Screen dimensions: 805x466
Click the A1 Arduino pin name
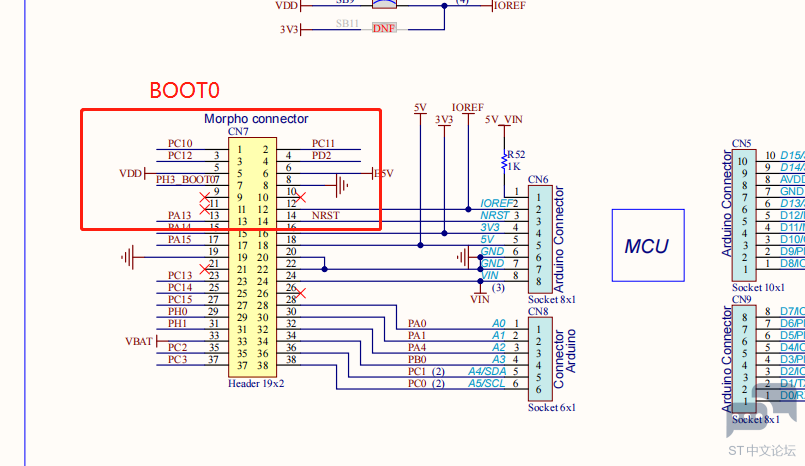499,336
